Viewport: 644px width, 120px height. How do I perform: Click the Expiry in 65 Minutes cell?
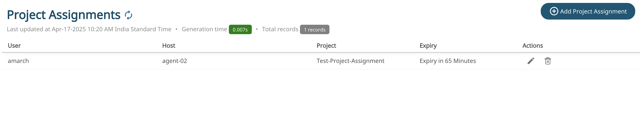[448, 61]
